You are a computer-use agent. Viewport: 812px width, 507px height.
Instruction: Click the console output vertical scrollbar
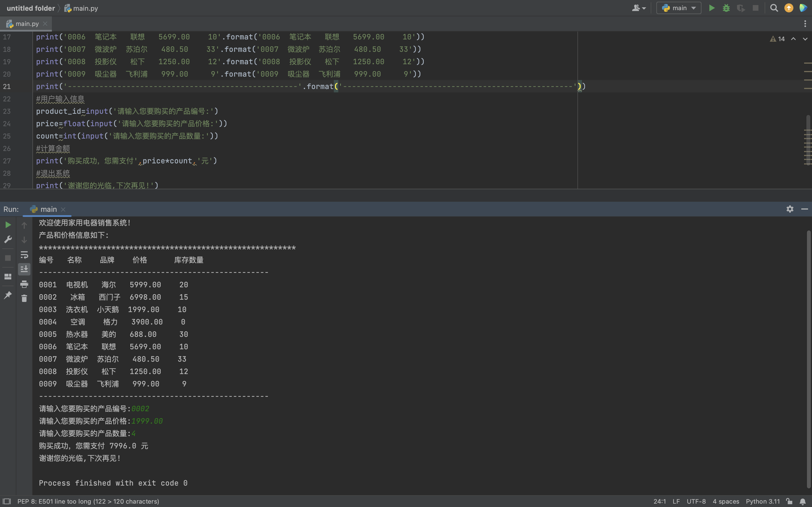tap(808, 359)
